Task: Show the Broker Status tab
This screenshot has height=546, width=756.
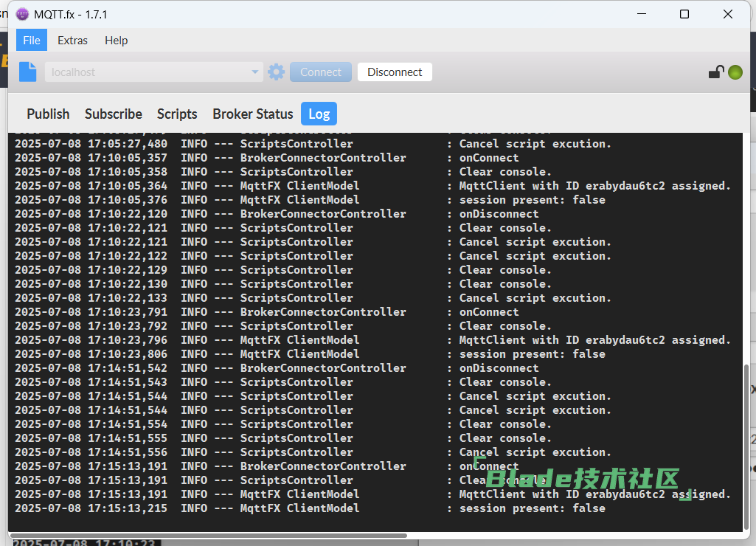Action: (x=253, y=114)
